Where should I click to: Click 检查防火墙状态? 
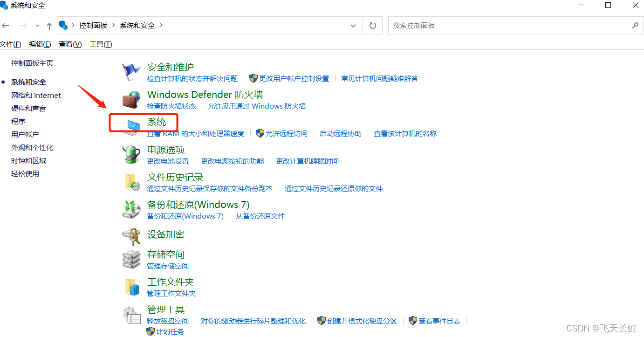(171, 106)
